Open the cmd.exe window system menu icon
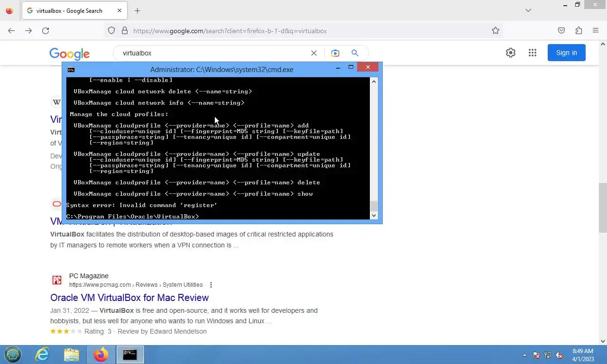Screen dimensions: 607x364 pyautogui.click(x=71, y=69)
